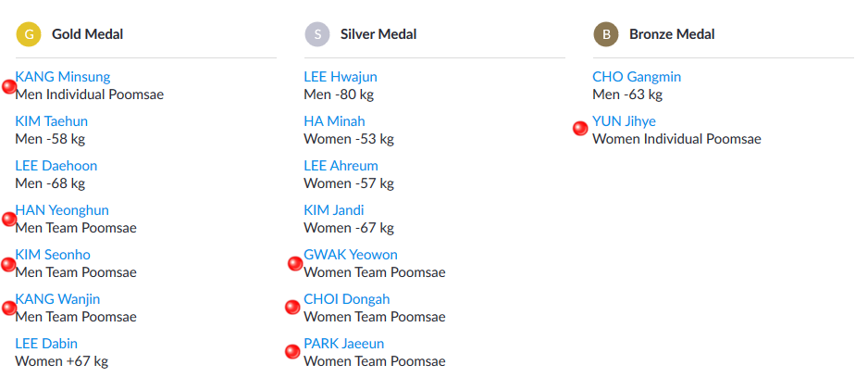Open athlete link LEE Daehoon
The height and width of the screenshot is (390, 868).
click(x=56, y=166)
